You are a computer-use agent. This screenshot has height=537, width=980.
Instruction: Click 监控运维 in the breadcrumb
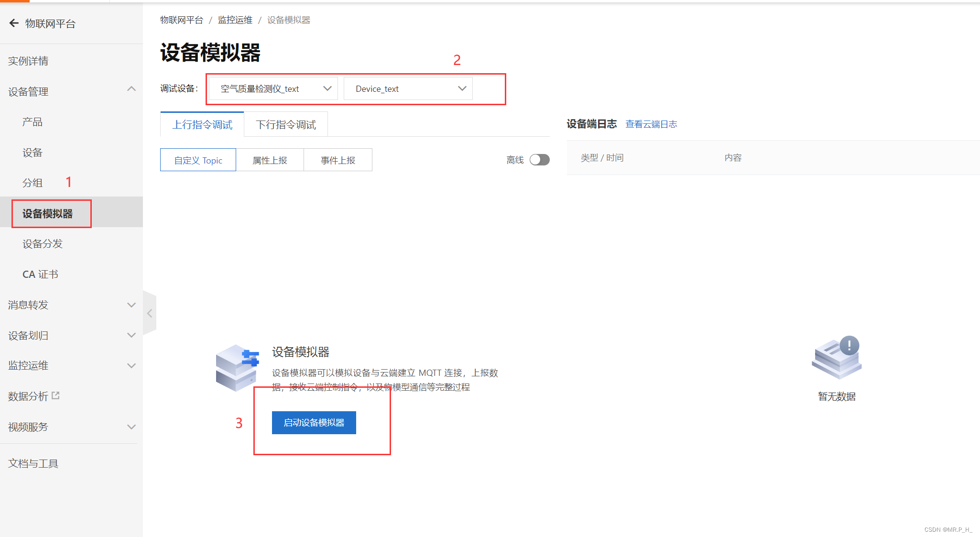(x=235, y=20)
